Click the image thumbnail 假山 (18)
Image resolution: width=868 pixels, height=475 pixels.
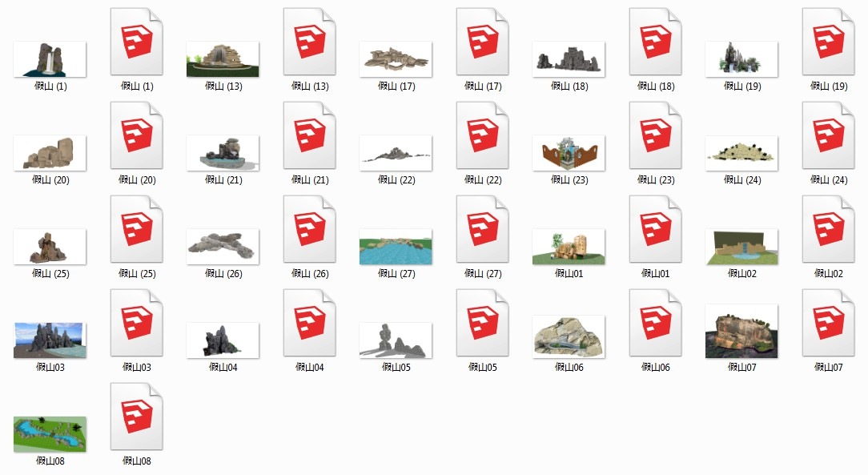pos(569,59)
